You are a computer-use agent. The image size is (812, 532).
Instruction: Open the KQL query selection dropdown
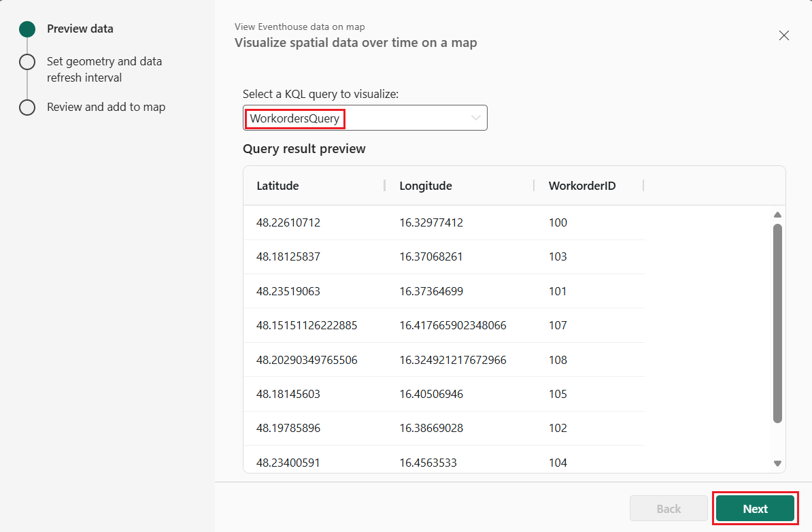[x=365, y=118]
